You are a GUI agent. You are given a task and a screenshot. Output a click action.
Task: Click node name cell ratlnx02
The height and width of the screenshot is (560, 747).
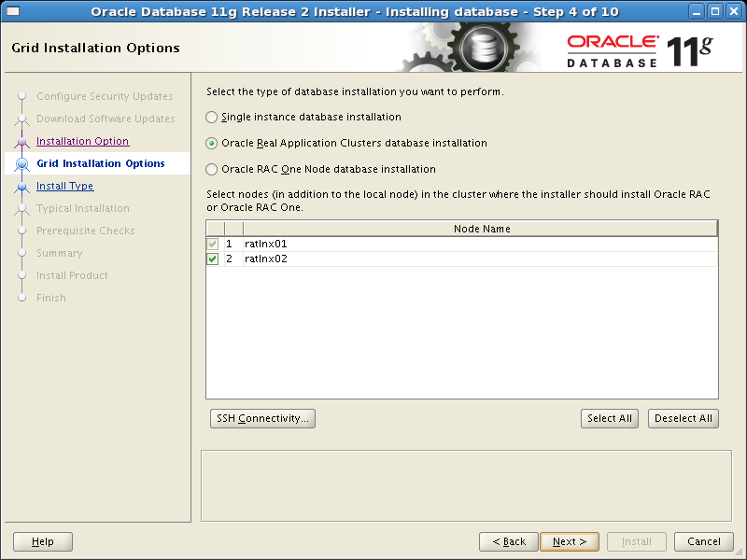pyautogui.click(x=480, y=259)
